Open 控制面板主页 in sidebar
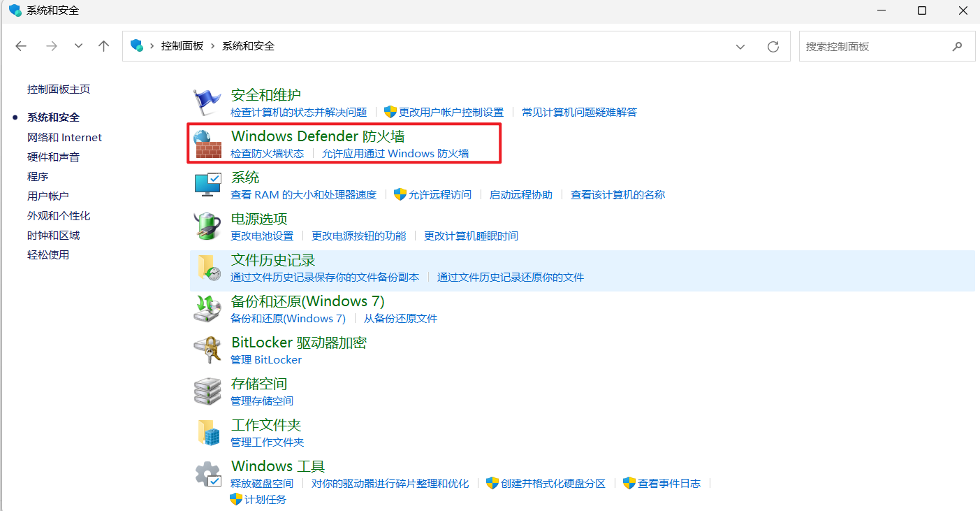 [59, 89]
